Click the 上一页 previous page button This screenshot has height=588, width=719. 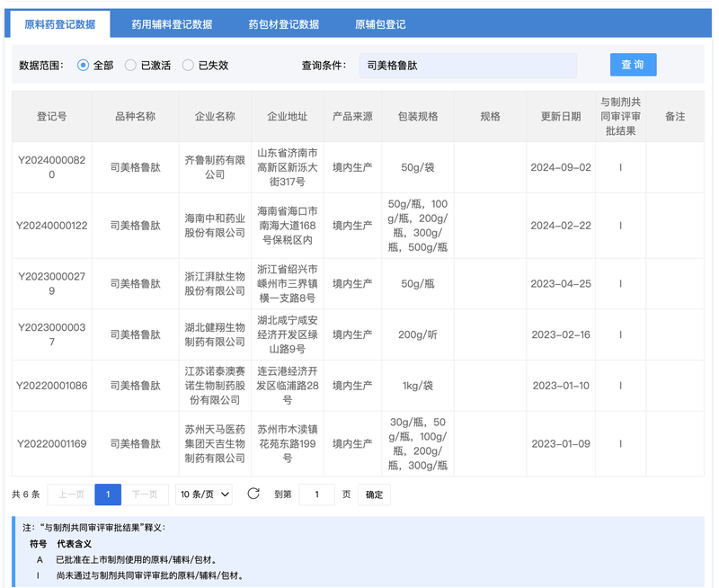71,494
